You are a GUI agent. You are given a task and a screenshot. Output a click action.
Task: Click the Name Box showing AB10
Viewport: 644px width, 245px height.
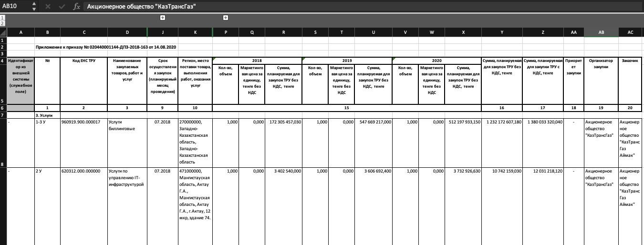[16, 7]
